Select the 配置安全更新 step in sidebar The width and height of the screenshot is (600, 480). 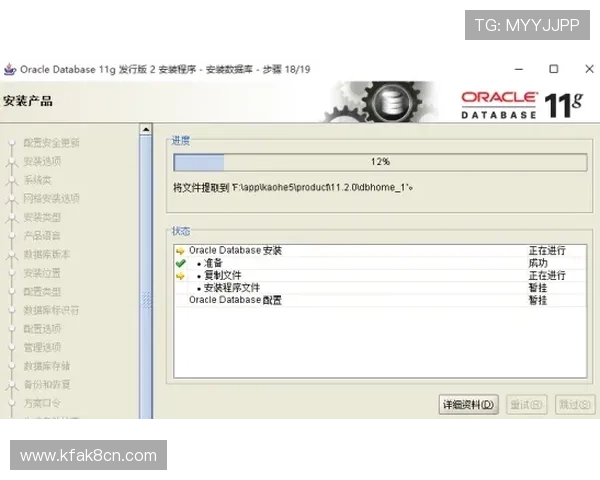point(51,143)
